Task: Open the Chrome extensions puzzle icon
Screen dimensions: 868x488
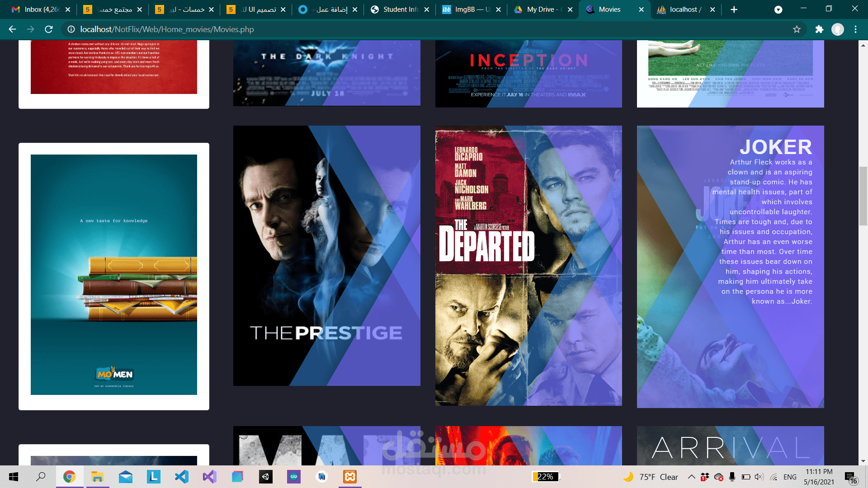Action: click(x=819, y=29)
